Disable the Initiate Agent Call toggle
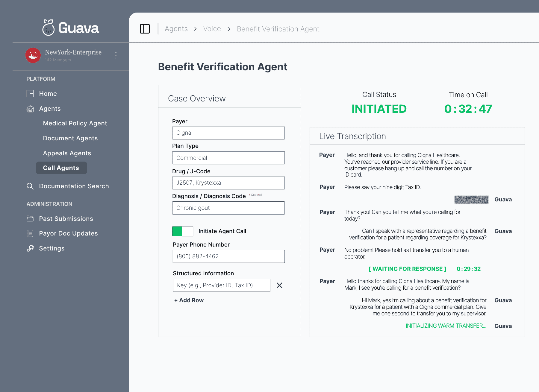This screenshot has height=392, width=539. pyautogui.click(x=182, y=231)
